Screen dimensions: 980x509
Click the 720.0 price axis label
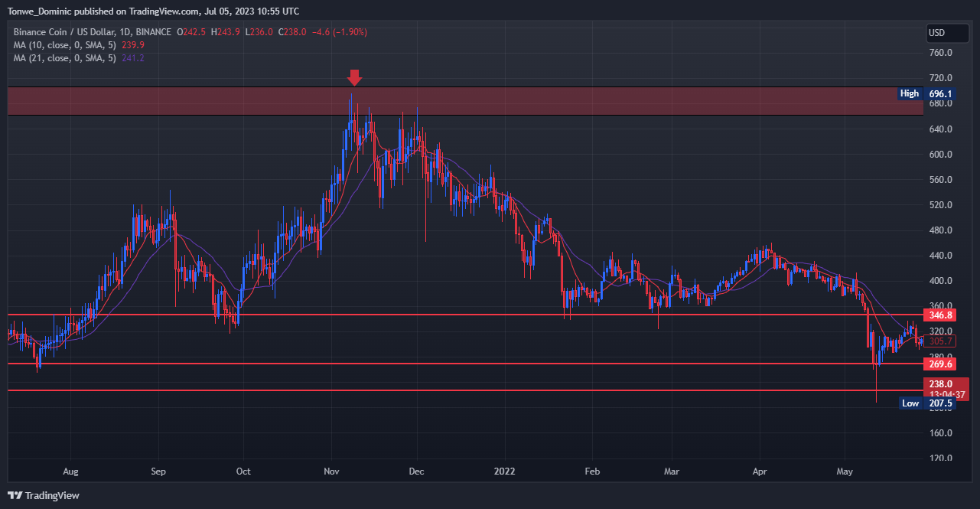pos(940,78)
